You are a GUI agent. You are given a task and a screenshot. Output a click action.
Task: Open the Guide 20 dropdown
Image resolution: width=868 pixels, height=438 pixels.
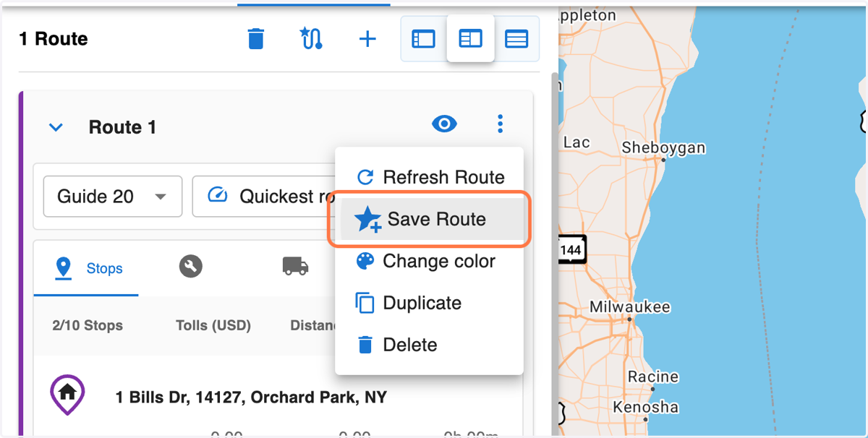(113, 197)
